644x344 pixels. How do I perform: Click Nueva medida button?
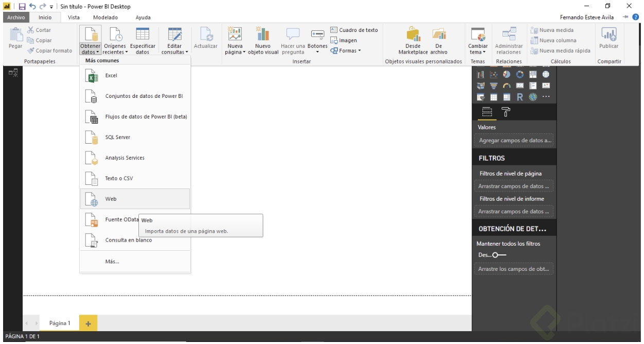(x=552, y=30)
